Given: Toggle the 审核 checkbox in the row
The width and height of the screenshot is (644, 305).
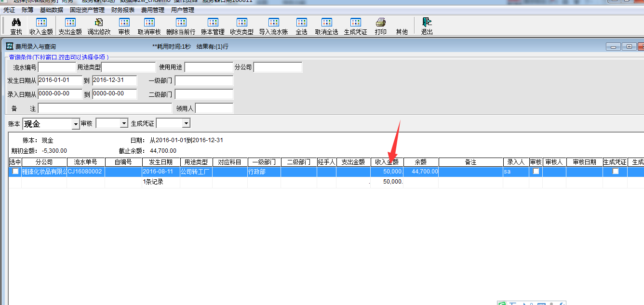Looking at the screenshot, I should pos(536,171).
